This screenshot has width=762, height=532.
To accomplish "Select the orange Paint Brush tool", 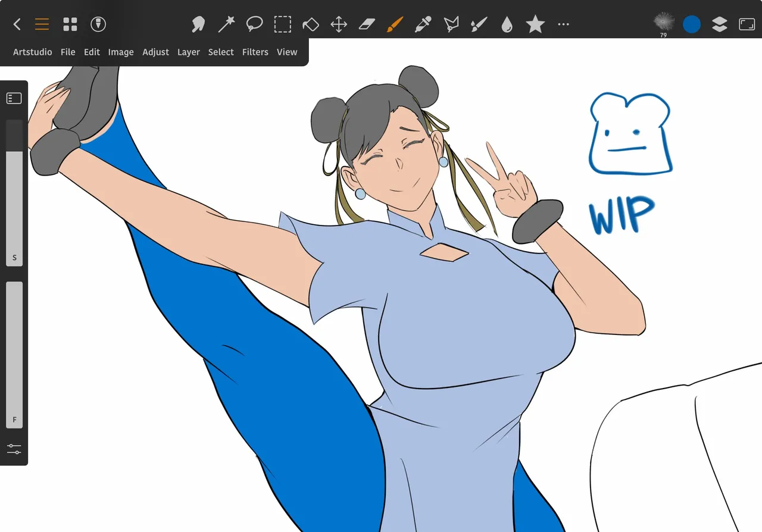I will pyautogui.click(x=395, y=24).
